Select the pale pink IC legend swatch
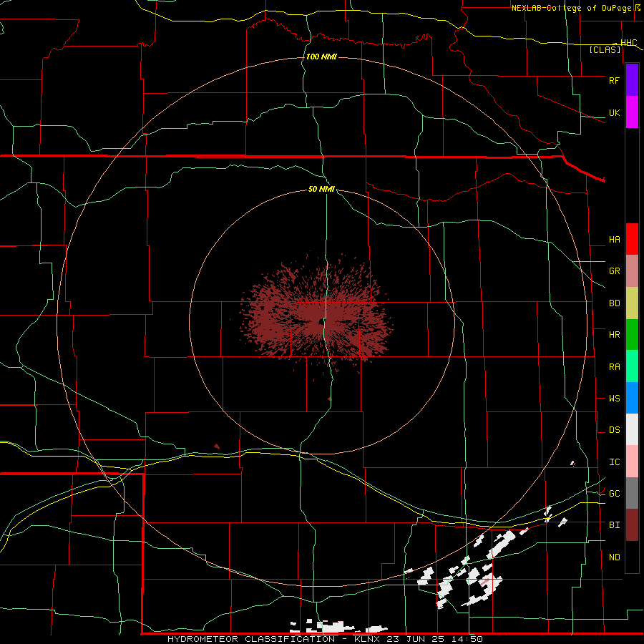This screenshot has height=644, width=644. 632,462
